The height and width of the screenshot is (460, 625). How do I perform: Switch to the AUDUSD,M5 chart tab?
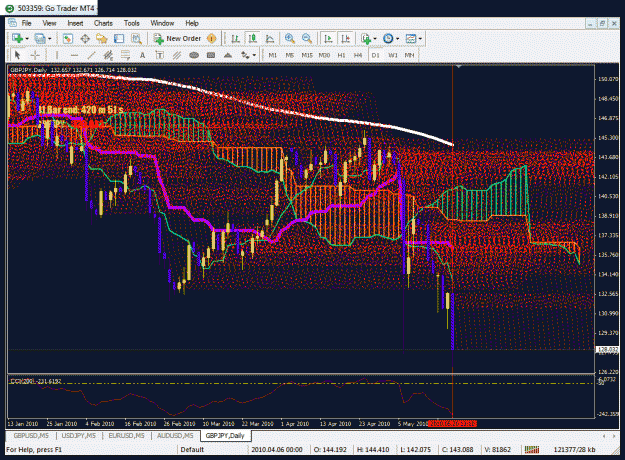[x=175, y=436]
